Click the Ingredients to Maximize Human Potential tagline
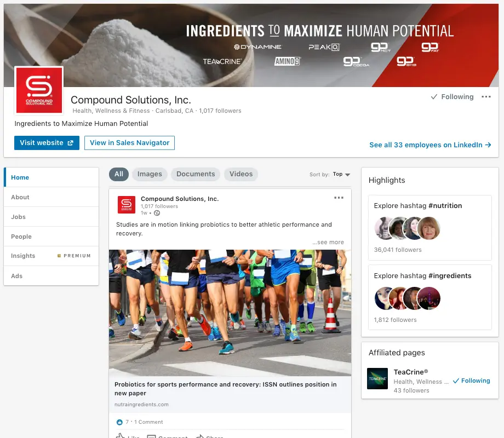The height and width of the screenshot is (438, 504). click(81, 124)
